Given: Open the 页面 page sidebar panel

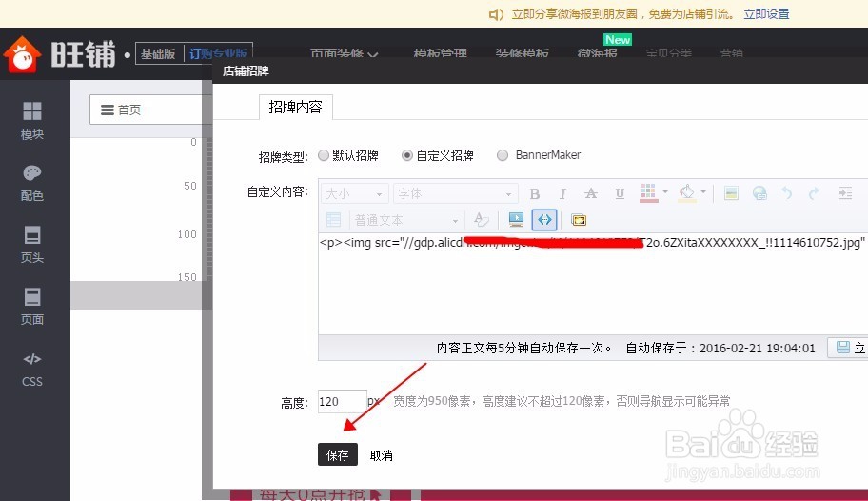Looking at the screenshot, I should coord(32,307).
